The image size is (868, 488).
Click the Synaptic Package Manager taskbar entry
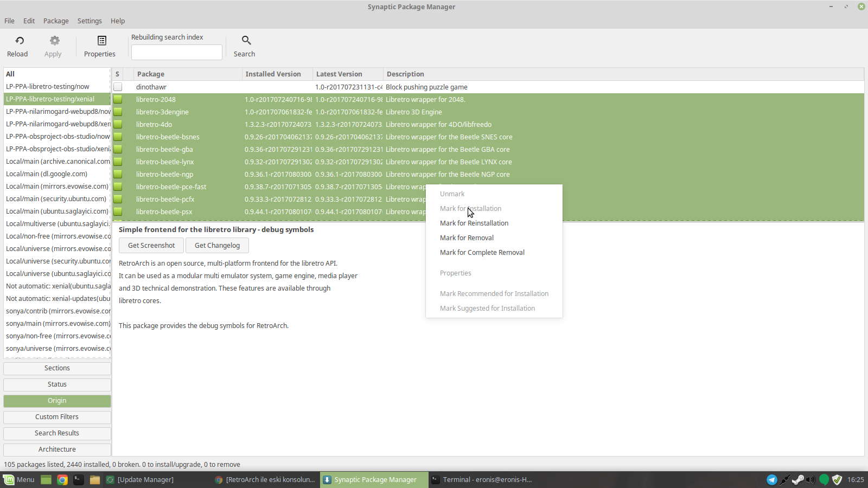coord(374,480)
